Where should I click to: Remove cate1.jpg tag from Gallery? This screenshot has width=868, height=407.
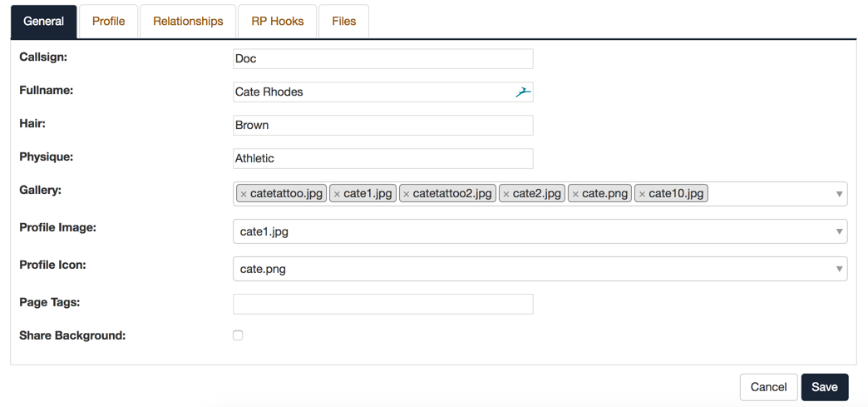[x=337, y=194]
